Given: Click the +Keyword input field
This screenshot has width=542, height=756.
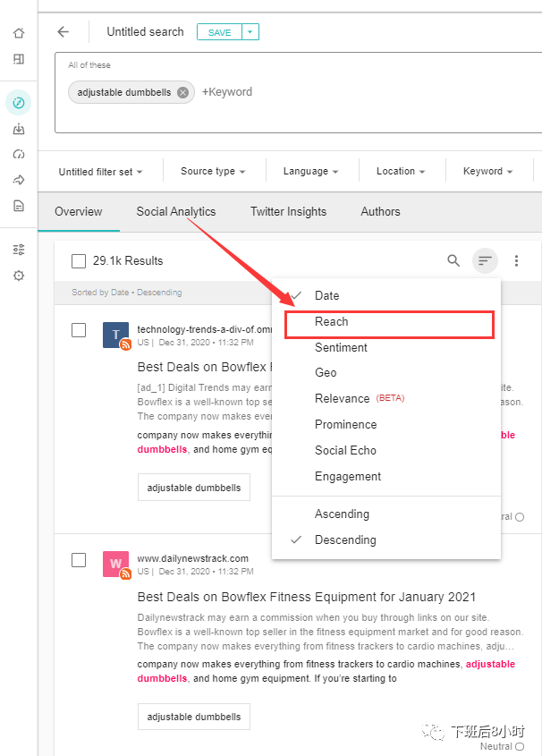Looking at the screenshot, I should 227,92.
